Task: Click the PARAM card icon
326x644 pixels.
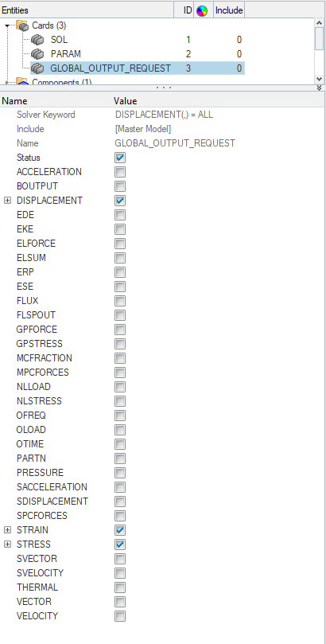Action: tap(37, 54)
